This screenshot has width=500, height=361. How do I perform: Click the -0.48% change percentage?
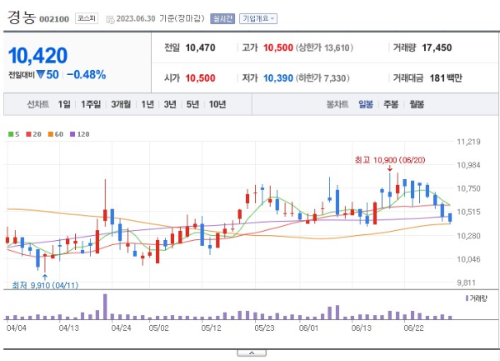point(86,75)
